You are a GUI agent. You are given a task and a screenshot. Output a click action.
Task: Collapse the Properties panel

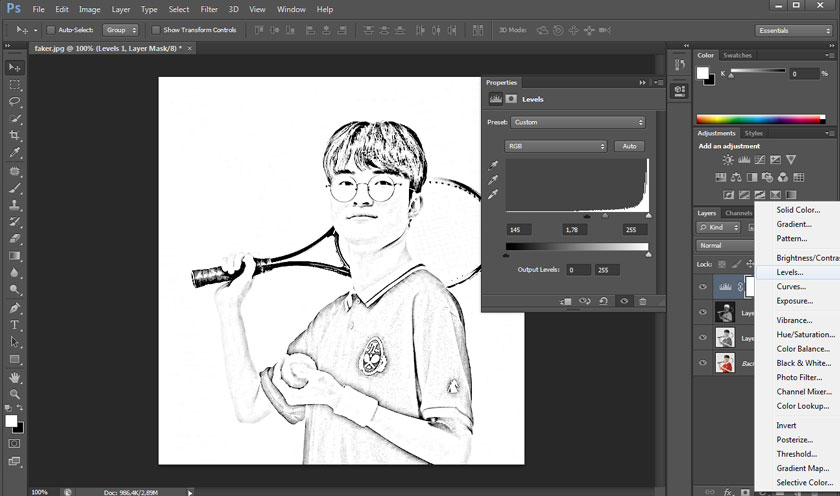[642, 82]
